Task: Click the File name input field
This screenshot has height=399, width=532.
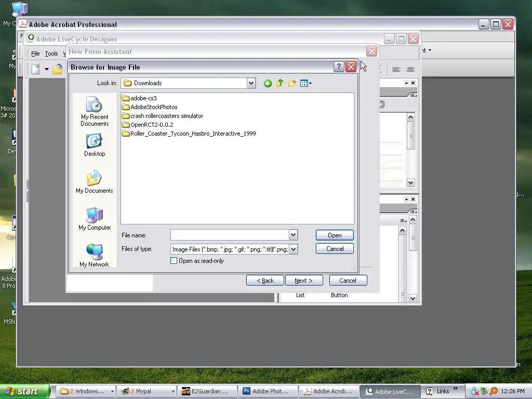Action: (230, 235)
